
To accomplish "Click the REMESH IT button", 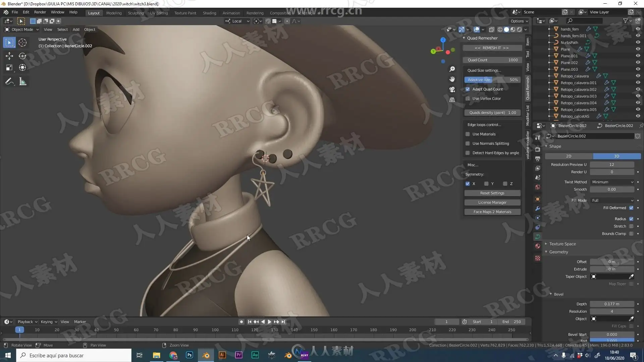I will point(492,48).
